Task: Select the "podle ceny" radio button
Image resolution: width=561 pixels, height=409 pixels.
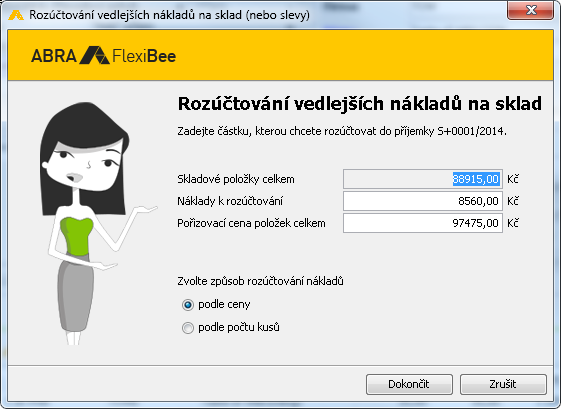Action: click(x=187, y=305)
